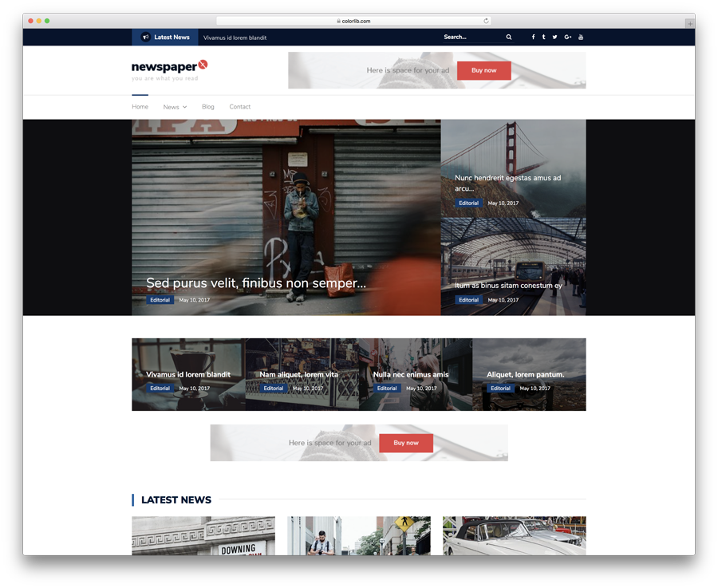
Task: Reload the page in the address bar
Action: [486, 21]
